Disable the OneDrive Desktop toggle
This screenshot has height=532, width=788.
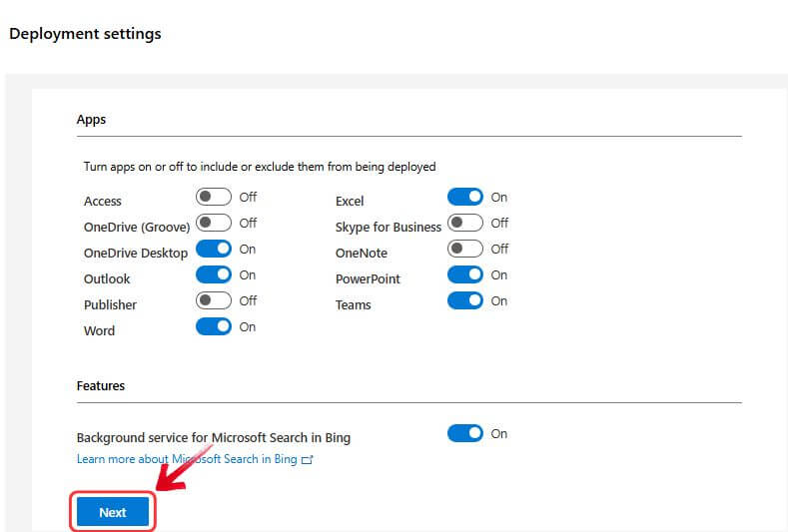pyautogui.click(x=213, y=249)
